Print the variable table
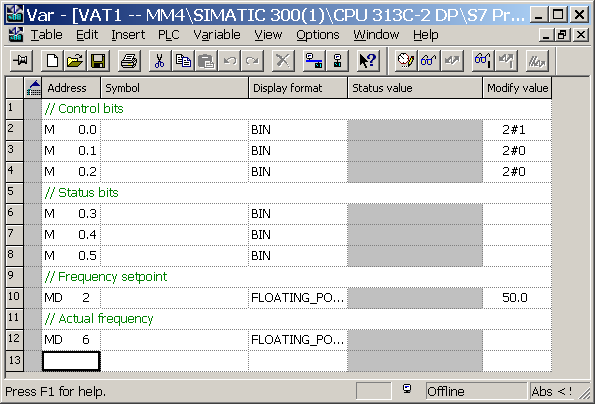The image size is (595, 404). click(x=129, y=61)
